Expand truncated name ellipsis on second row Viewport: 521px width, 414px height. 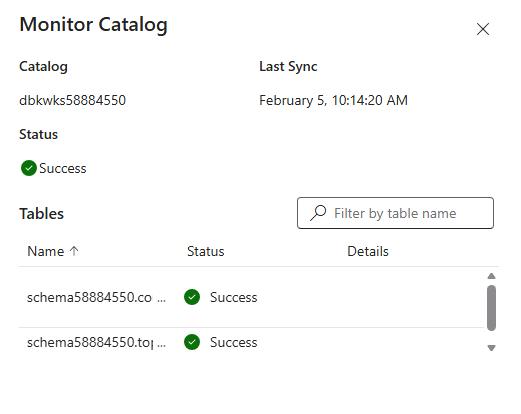click(161, 344)
